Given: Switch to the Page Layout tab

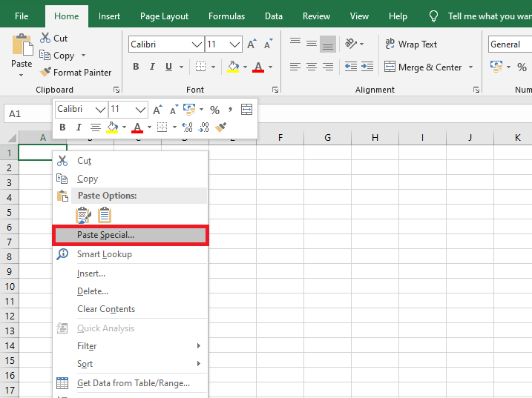Looking at the screenshot, I should pos(164,16).
